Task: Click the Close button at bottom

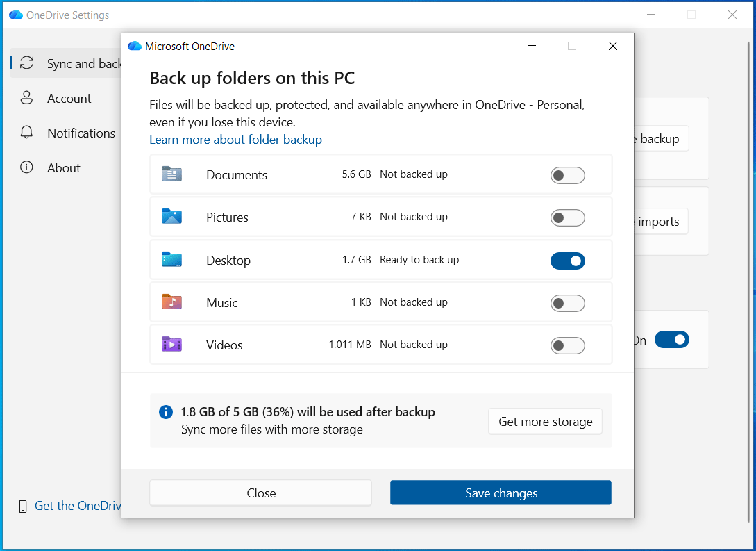Action: coord(261,493)
